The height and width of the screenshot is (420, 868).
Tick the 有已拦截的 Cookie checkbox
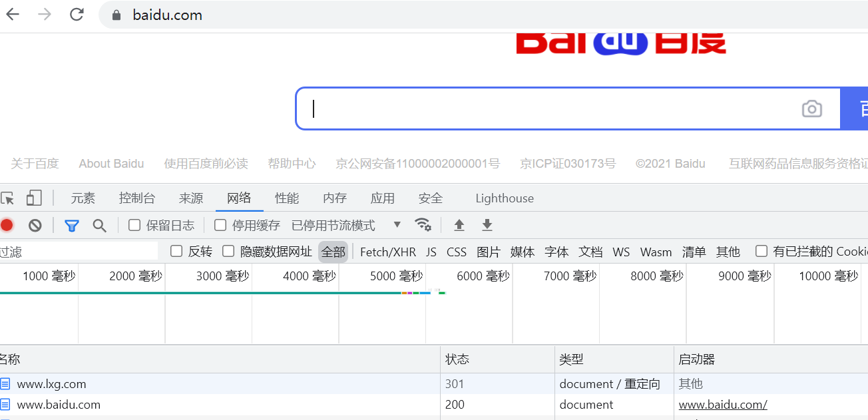761,251
